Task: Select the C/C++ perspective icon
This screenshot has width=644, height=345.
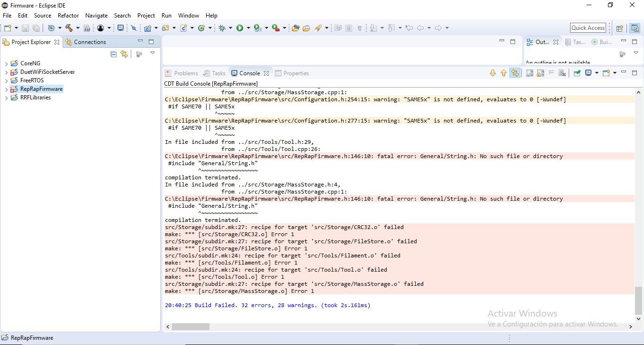Action: (x=635, y=28)
